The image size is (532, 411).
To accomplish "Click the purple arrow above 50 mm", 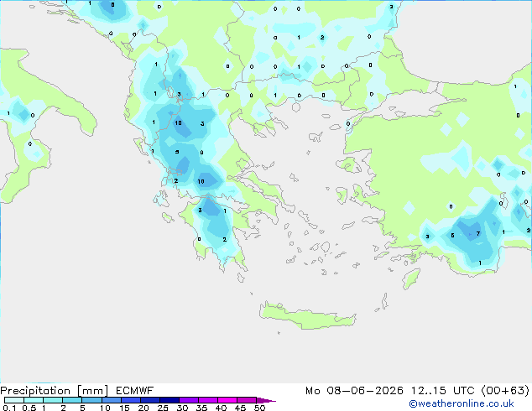I will tap(266, 400).
